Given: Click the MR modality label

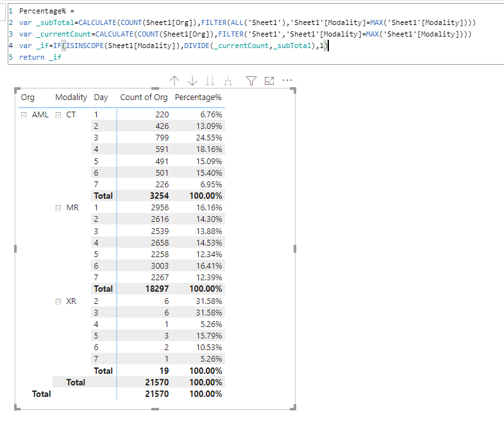Looking at the screenshot, I should pos(72,208).
